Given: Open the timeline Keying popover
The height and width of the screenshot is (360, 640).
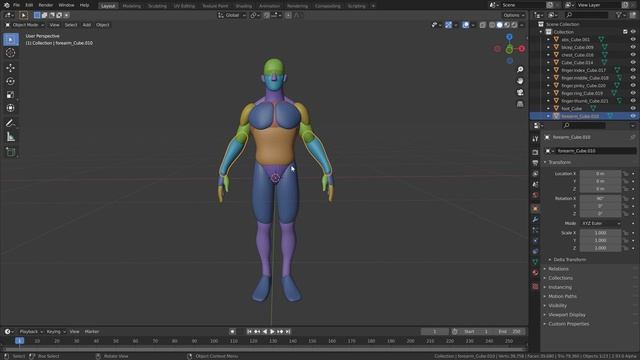Looking at the screenshot, I should (56, 332).
